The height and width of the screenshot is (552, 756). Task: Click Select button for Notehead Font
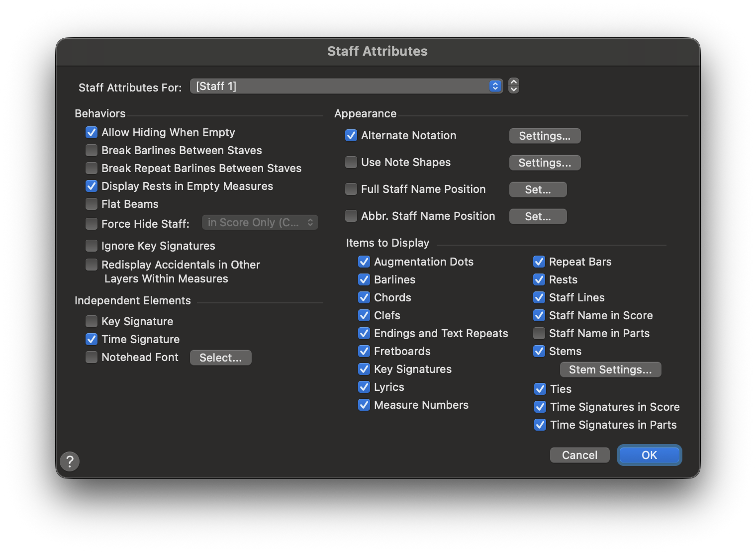click(220, 358)
